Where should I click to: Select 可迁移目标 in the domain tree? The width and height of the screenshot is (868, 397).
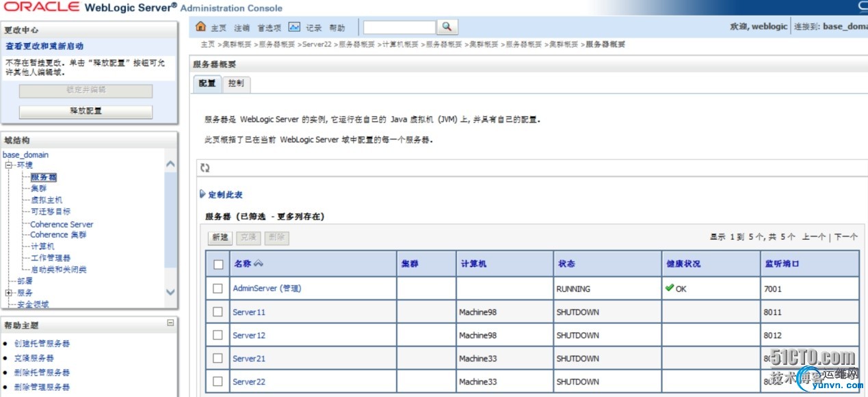coord(50,211)
